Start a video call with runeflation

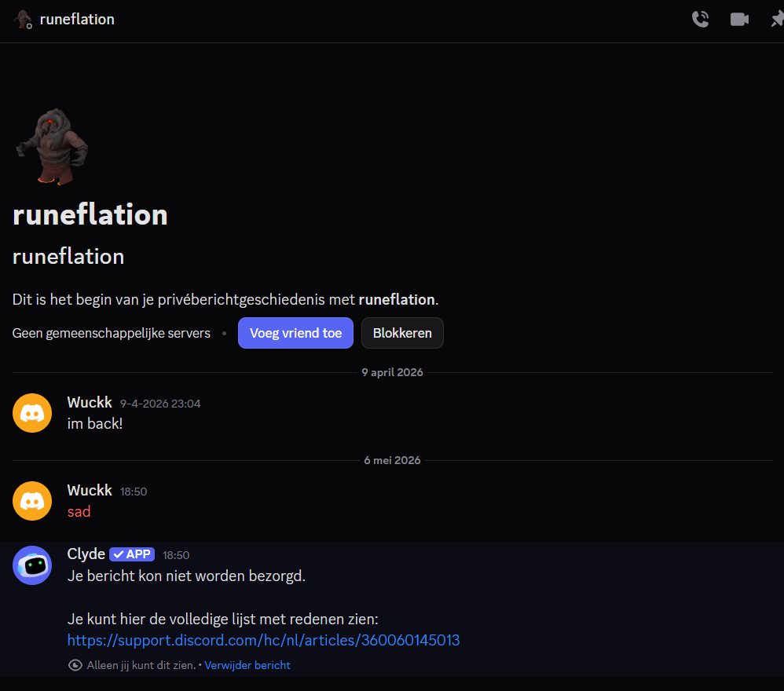739,19
